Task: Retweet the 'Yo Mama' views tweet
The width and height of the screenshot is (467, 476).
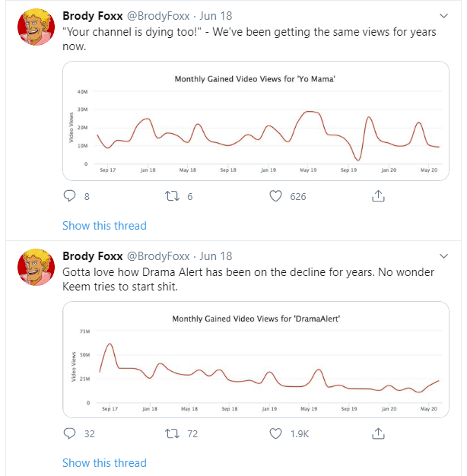Action: (171, 196)
